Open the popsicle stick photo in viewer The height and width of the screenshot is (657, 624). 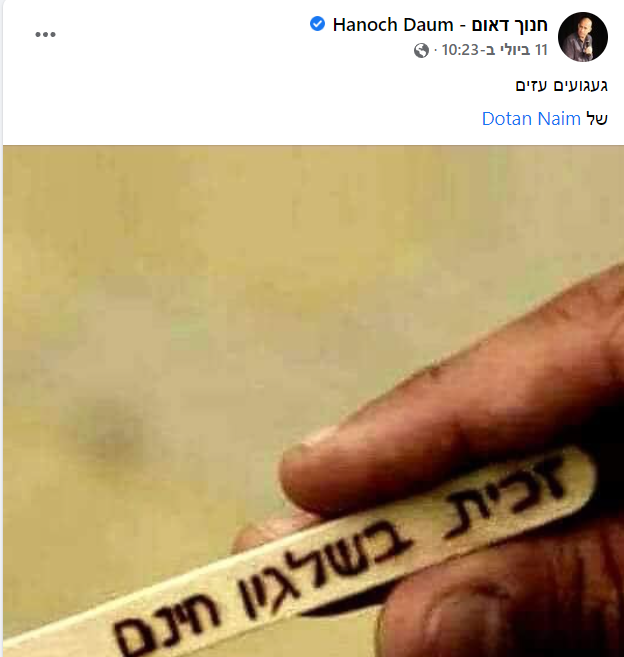(313, 401)
